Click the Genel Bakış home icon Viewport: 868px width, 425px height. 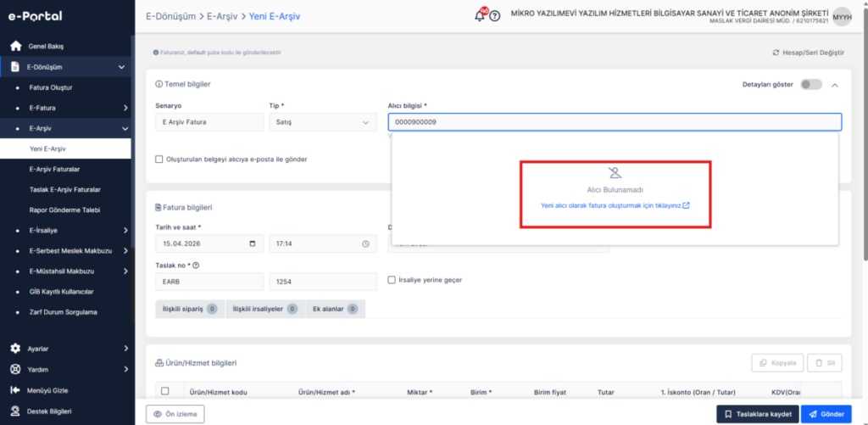pyautogui.click(x=16, y=46)
